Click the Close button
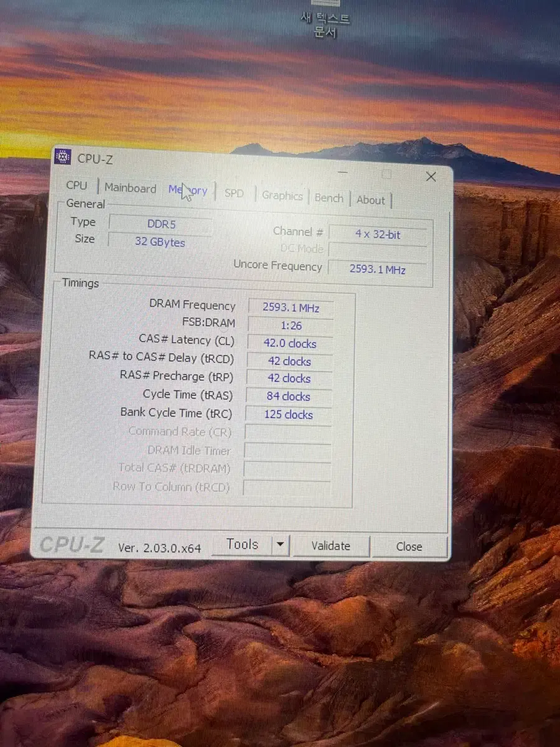560x747 pixels. [409, 547]
